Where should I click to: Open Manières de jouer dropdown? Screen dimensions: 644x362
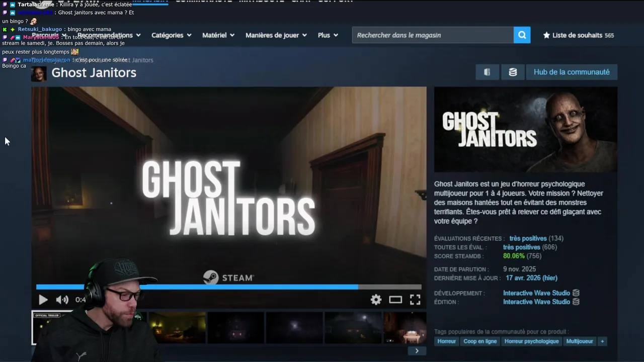click(277, 35)
